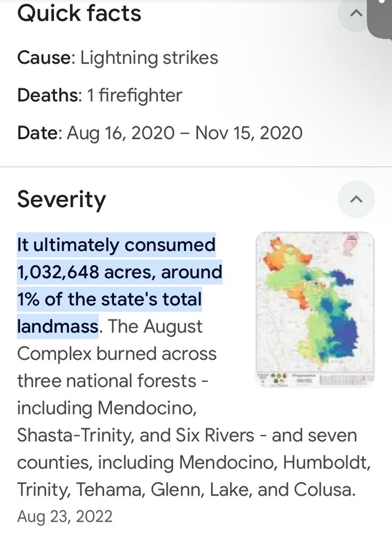Collapse the Severity section chevron
392x534 pixels.
(x=356, y=199)
